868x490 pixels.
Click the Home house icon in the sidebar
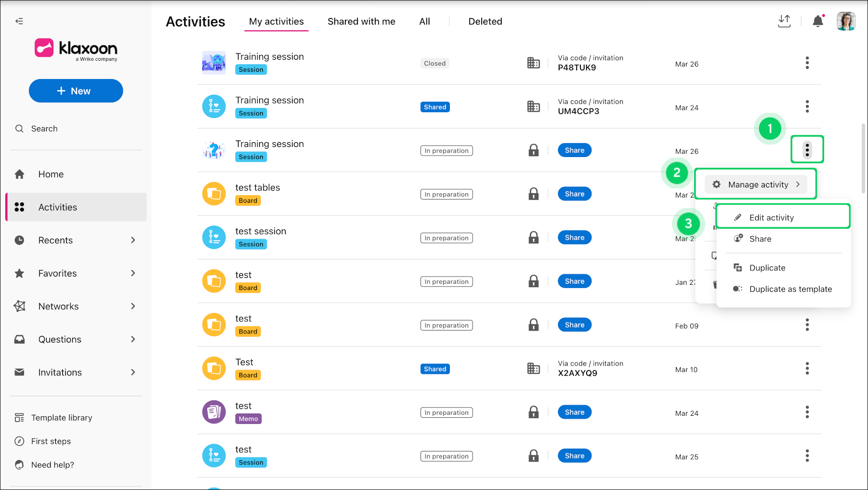(19, 174)
